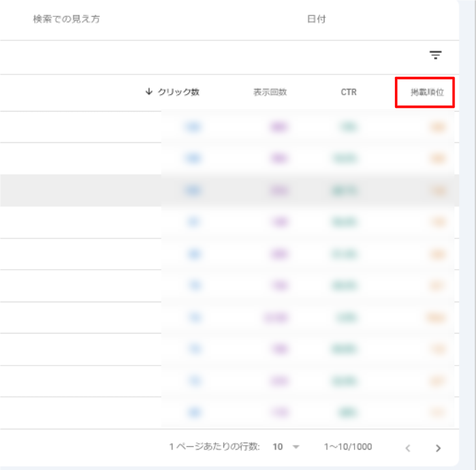Screen dimensions: 476x470
Task: Click the 1ページあたりの行数 label
Action: (x=214, y=447)
